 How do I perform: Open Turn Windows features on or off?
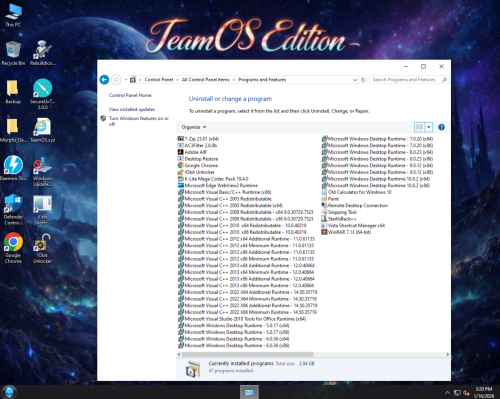tap(139, 121)
